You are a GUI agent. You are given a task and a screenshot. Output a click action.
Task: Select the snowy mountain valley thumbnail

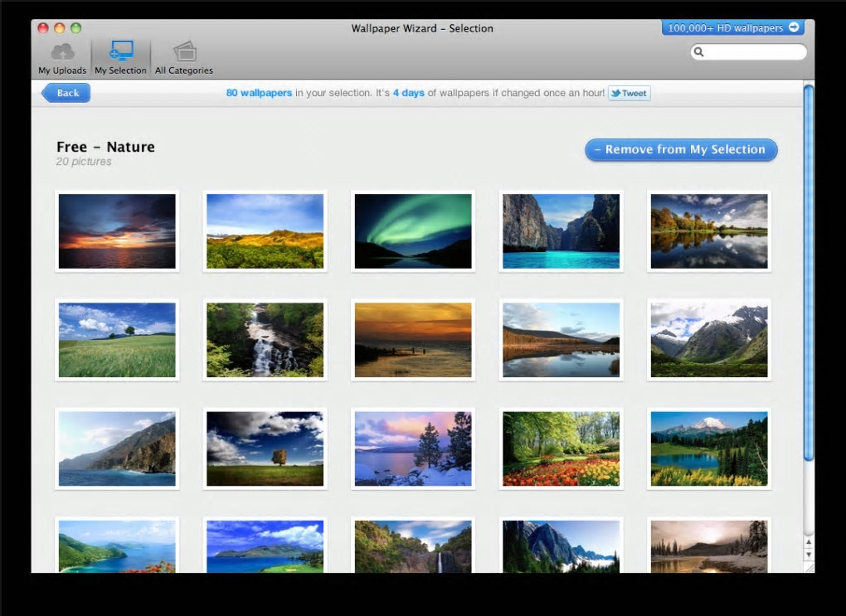(709, 340)
